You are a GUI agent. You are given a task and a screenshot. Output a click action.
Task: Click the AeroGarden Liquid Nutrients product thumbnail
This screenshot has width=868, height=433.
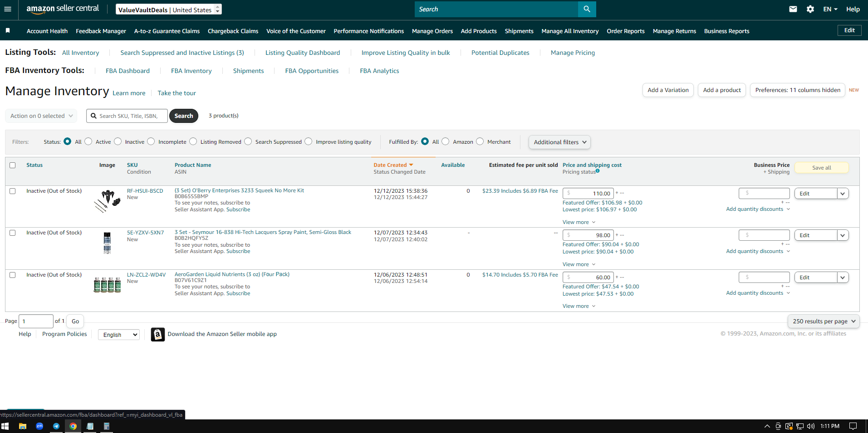tap(107, 285)
